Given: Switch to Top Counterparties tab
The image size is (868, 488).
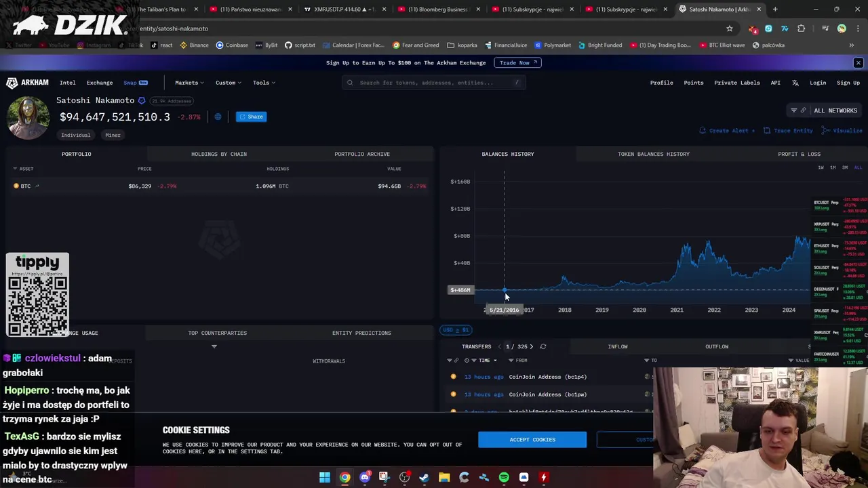Looking at the screenshot, I should [x=217, y=333].
